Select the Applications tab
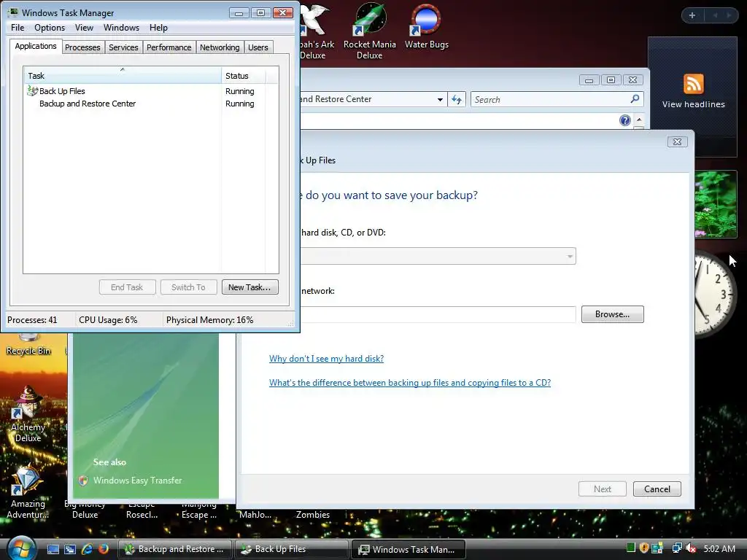This screenshot has height=560, width=747. (x=36, y=46)
